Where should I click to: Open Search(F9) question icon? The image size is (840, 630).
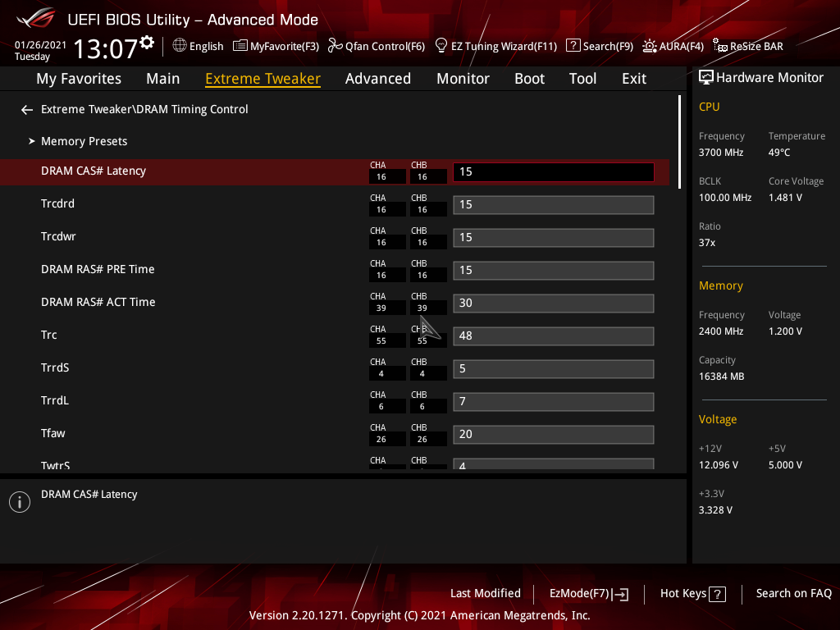click(x=573, y=46)
